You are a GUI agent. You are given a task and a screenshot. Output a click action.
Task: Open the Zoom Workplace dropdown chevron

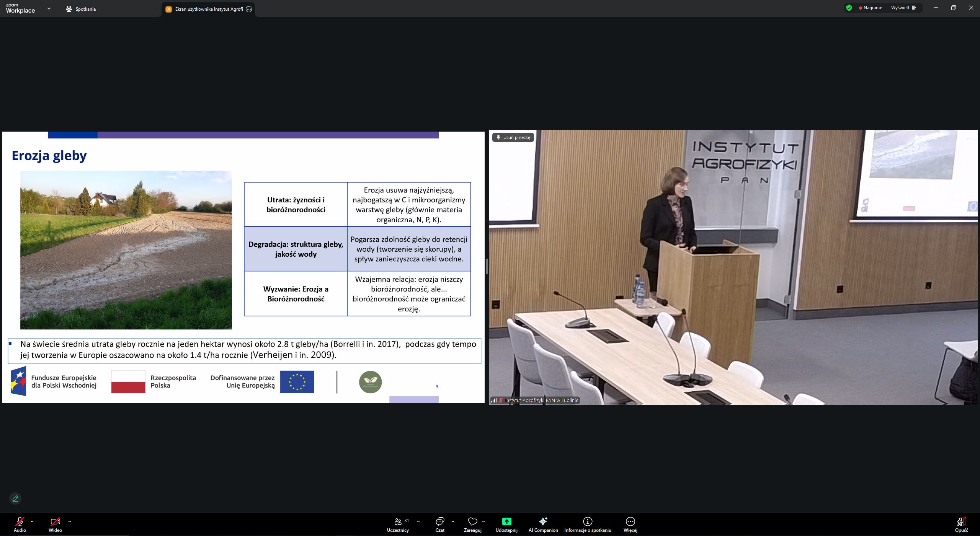click(x=49, y=8)
